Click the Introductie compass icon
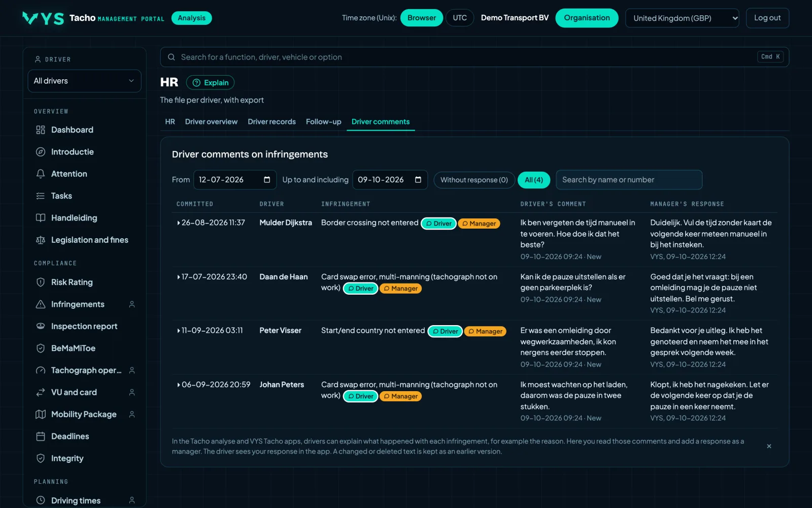Viewport: 812px width, 508px height. [x=41, y=152]
